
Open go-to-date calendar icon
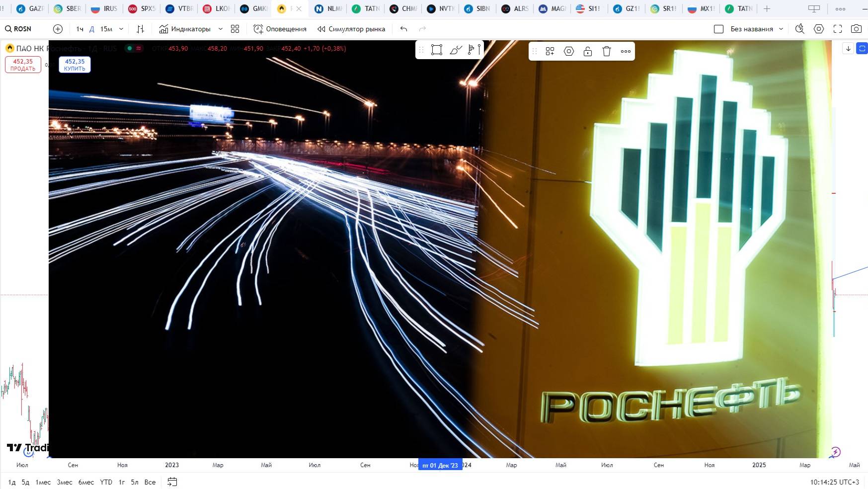pyautogui.click(x=172, y=482)
